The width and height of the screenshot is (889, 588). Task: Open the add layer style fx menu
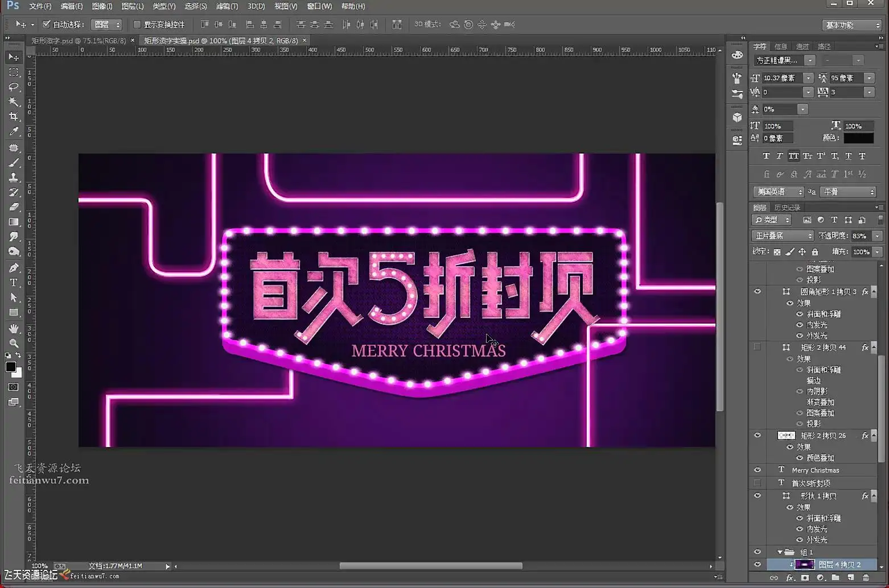(x=790, y=578)
